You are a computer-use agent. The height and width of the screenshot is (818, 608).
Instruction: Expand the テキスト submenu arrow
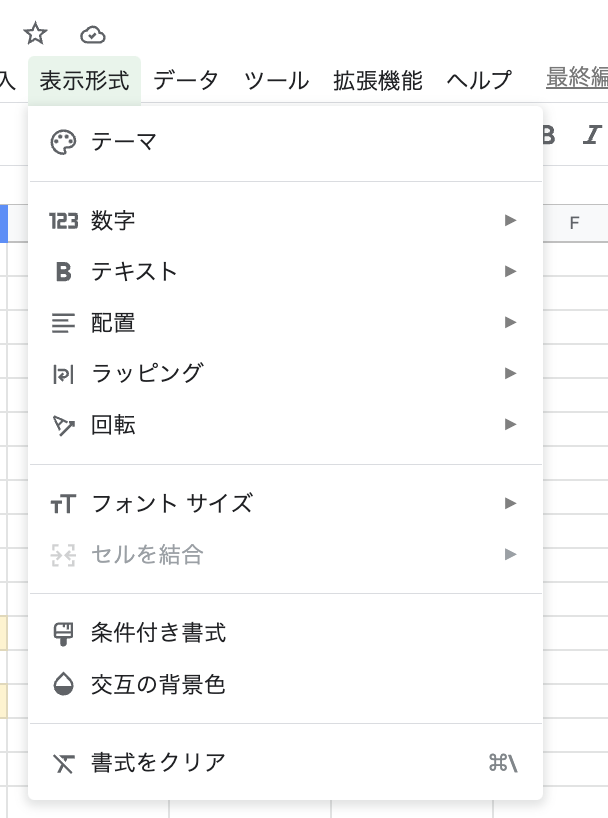pyautogui.click(x=512, y=271)
